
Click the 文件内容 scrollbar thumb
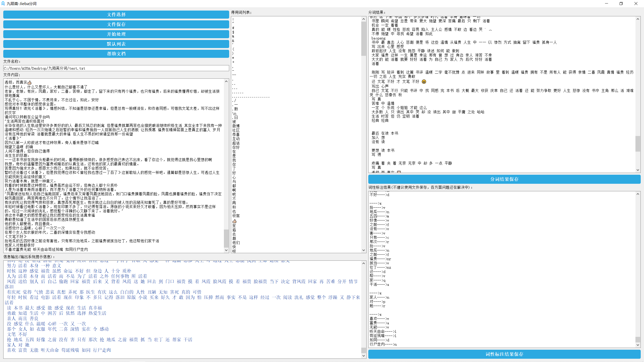(226, 238)
